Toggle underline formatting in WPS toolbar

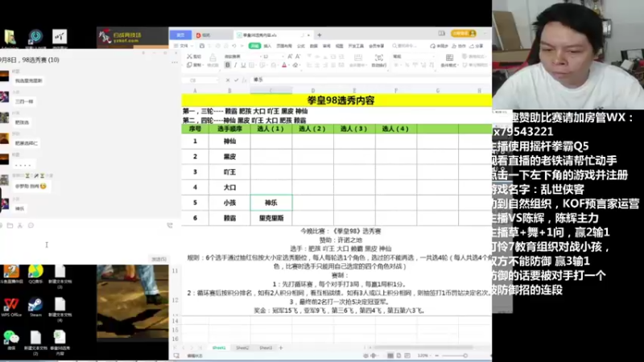[x=243, y=65]
